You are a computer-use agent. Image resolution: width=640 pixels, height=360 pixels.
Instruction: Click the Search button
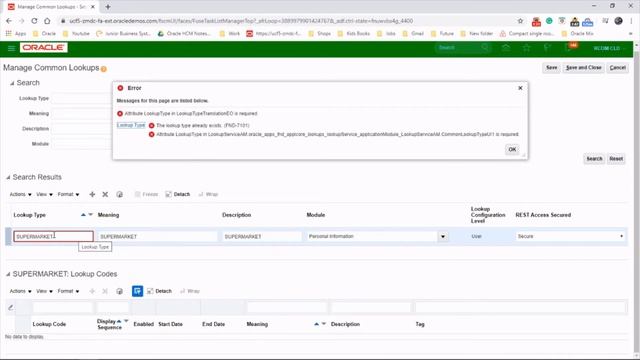594,159
